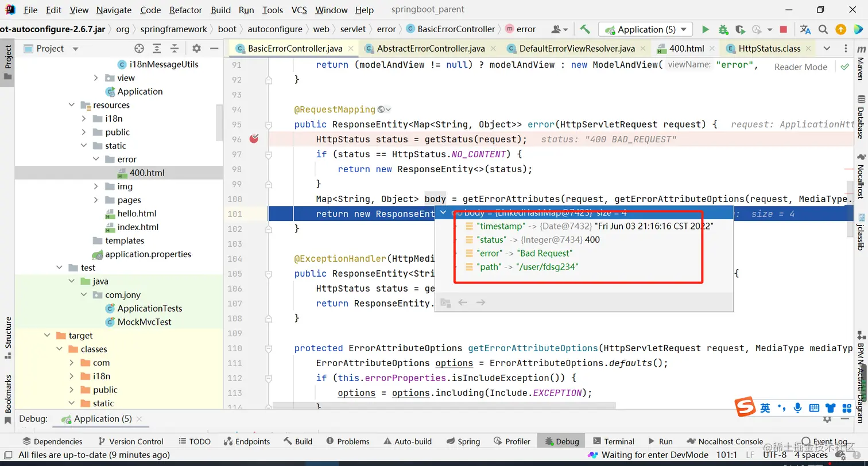This screenshot has height=466, width=868.
Task: Open the Spring tool window
Action: [x=463, y=441]
